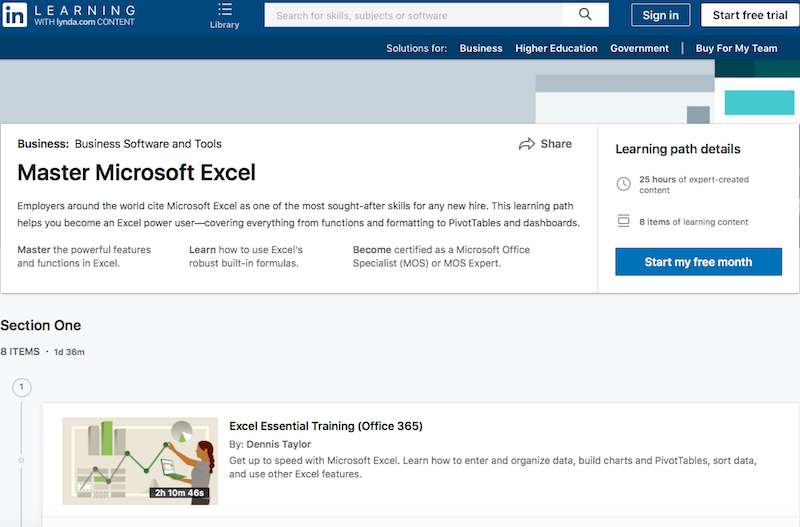This screenshot has height=527, width=800.
Task: Click the Start my free month button
Action: [x=698, y=262]
